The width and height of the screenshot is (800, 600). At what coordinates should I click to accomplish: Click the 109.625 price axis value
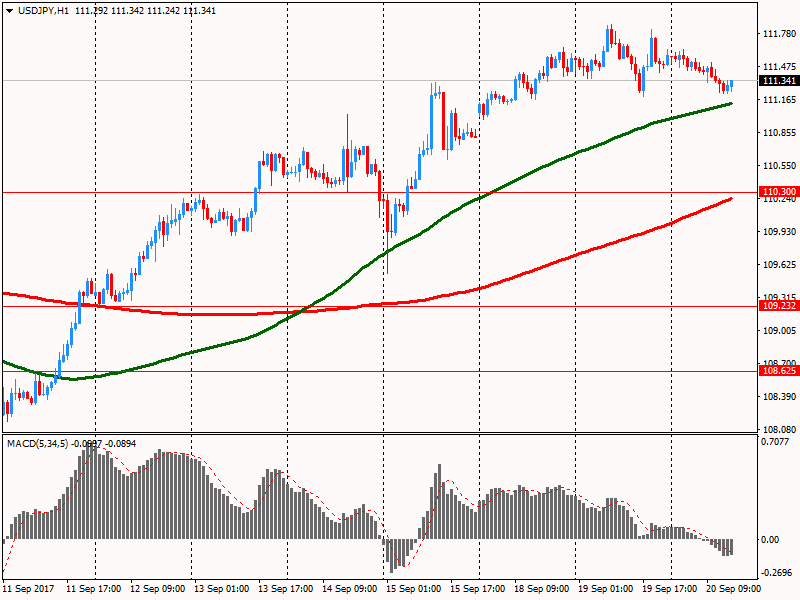click(779, 265)
